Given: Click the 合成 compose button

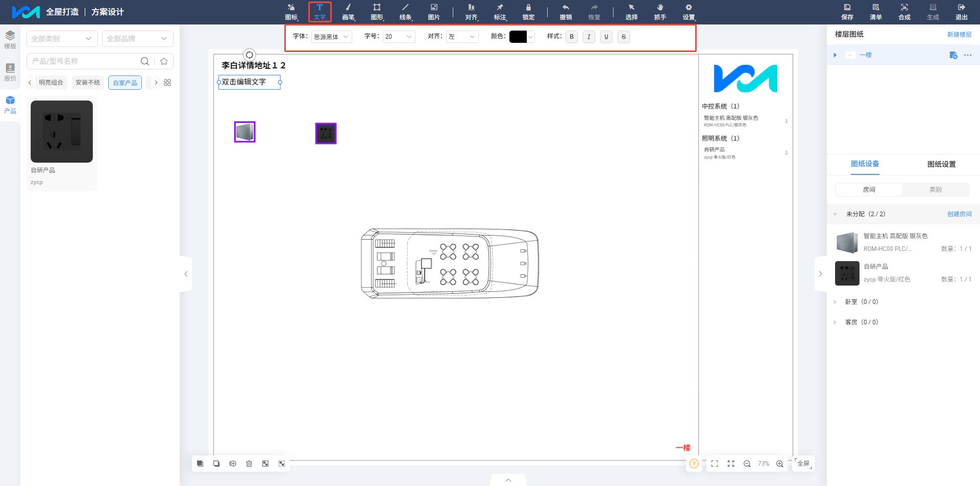Looking at the screenshot, I should pos(904,12).
